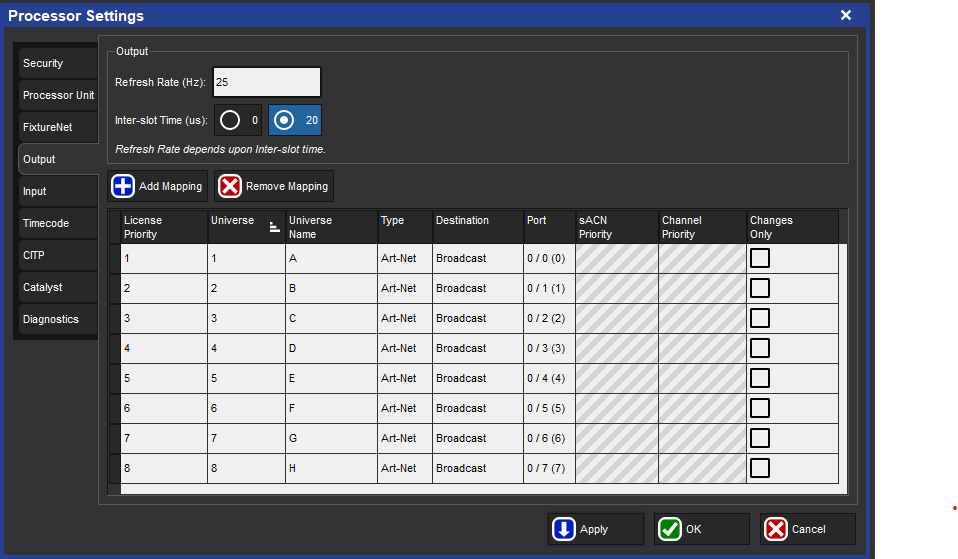This screenshot has width=958, height=559.
Task: Open the Timecode tab
Action: click(56, 223)
